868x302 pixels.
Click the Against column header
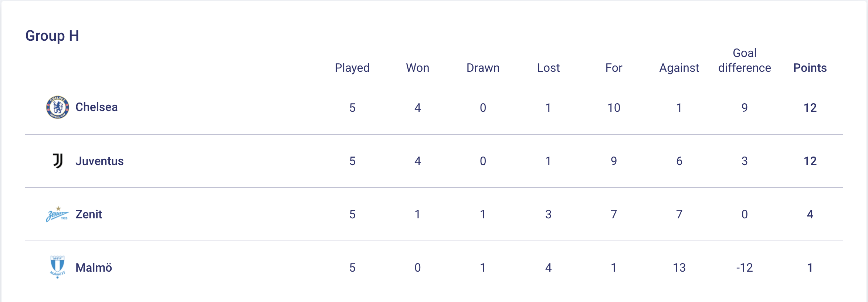(679, 68)
